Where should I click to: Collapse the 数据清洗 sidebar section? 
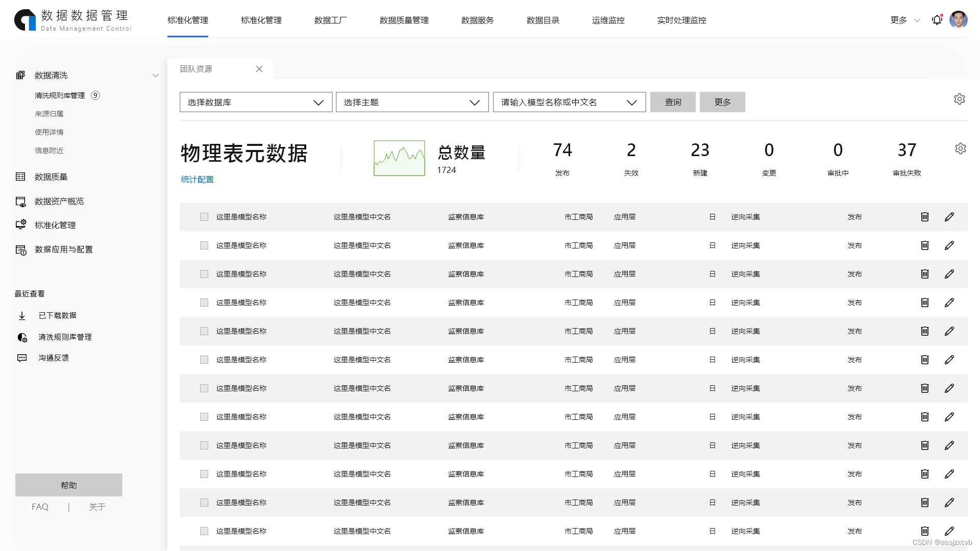tap(156, 75)
